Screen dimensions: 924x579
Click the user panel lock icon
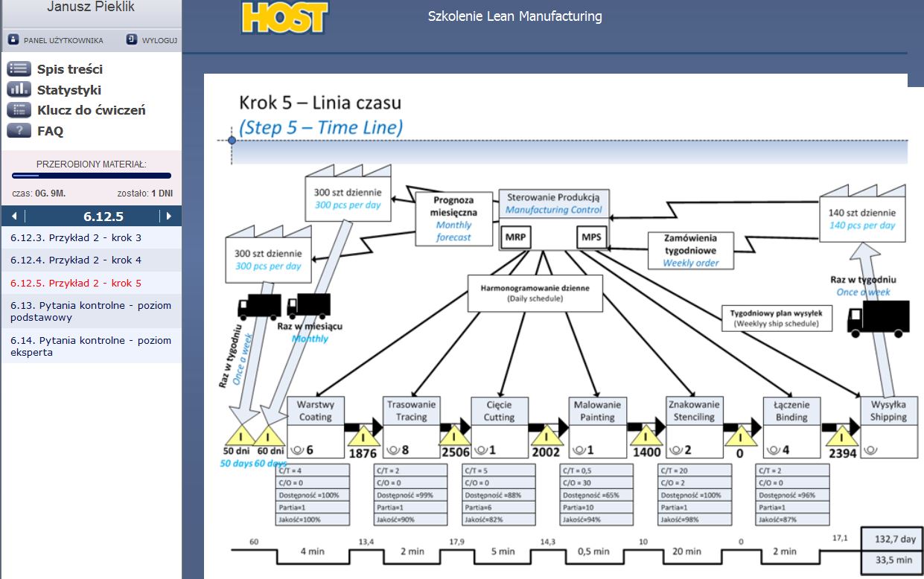[x=13, y=39]
